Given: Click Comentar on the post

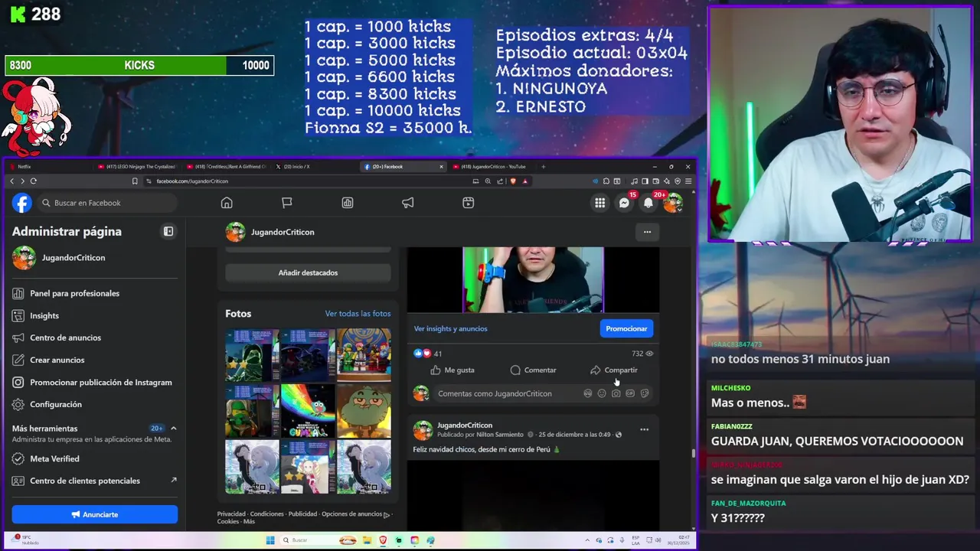Looking at the screenshot, I should [533, 370].
